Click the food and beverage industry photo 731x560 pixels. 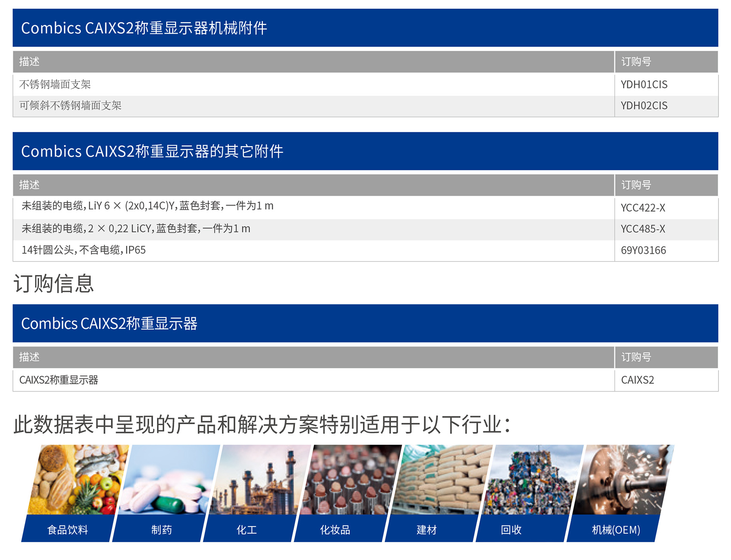[x=77, y=479]
